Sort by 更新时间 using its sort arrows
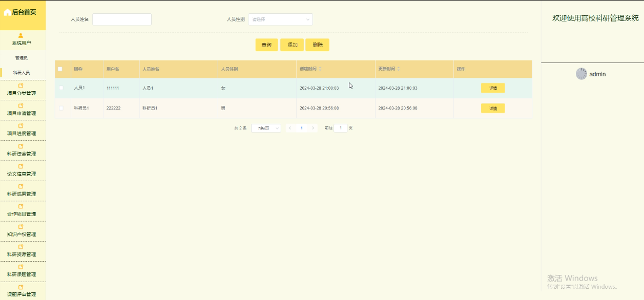This screenshot has height=300, width=644. coord(399,69)
